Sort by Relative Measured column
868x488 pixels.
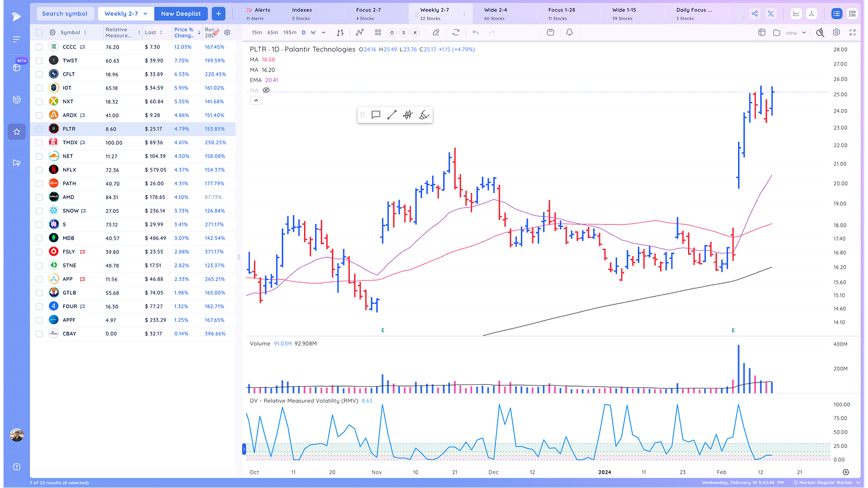(123, 33)
